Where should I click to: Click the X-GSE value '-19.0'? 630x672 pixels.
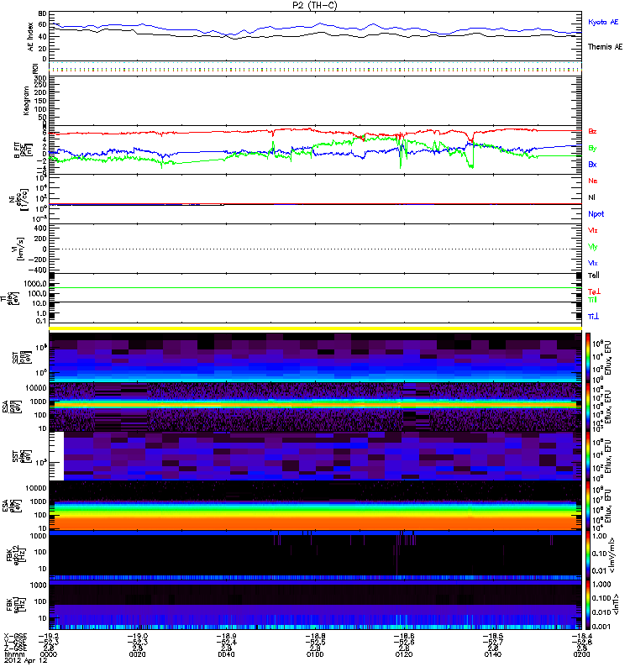point(137,636)
